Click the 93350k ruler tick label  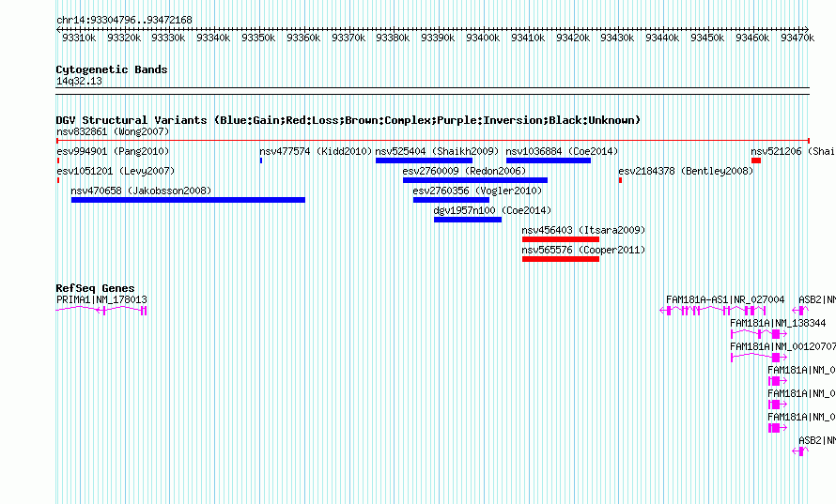(x=258, y=38)
